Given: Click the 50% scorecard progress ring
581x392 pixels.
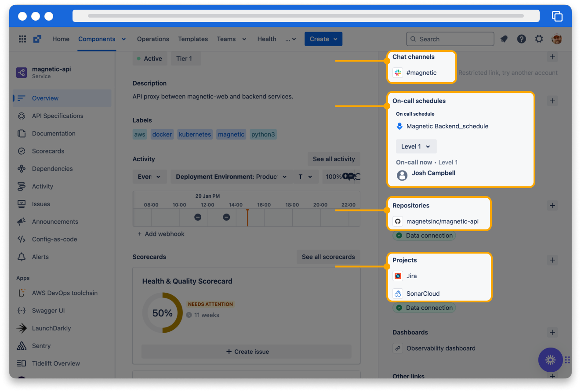Looking at the screenshot, I should 163,313.
